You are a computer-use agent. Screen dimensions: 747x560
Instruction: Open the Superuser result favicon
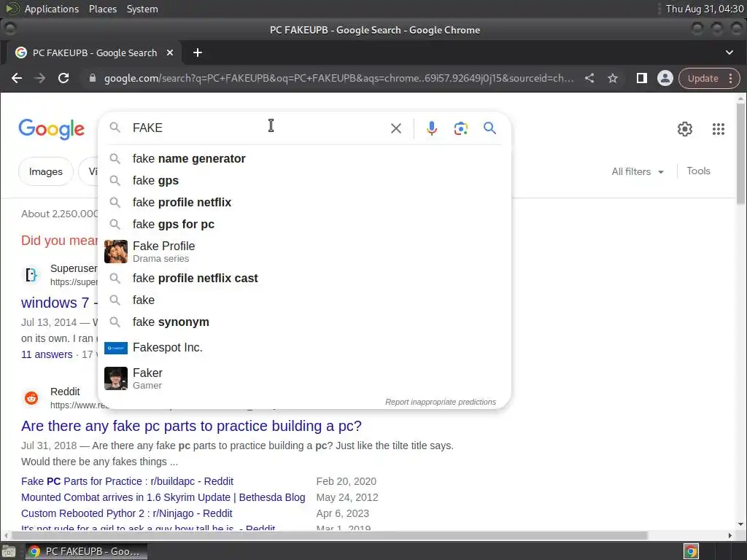point(31,275)
